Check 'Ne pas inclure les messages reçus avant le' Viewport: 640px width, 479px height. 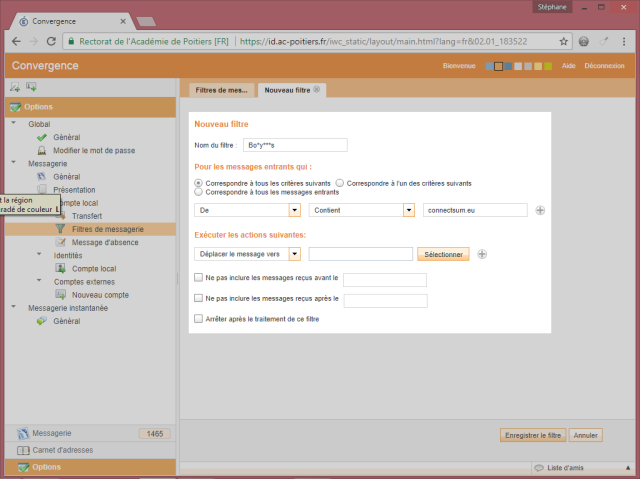pyautogui.click(x=198, y=278)
